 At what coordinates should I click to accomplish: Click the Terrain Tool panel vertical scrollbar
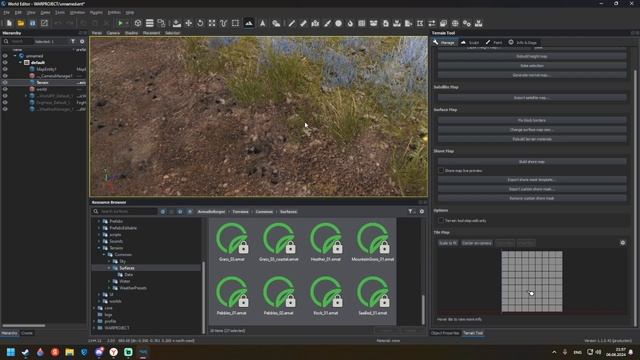635,198
